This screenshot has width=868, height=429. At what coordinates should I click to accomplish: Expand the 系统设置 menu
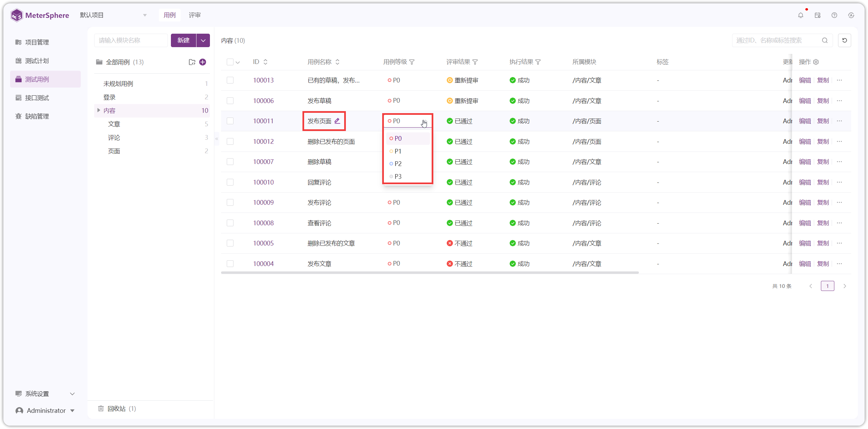[45, 394]
